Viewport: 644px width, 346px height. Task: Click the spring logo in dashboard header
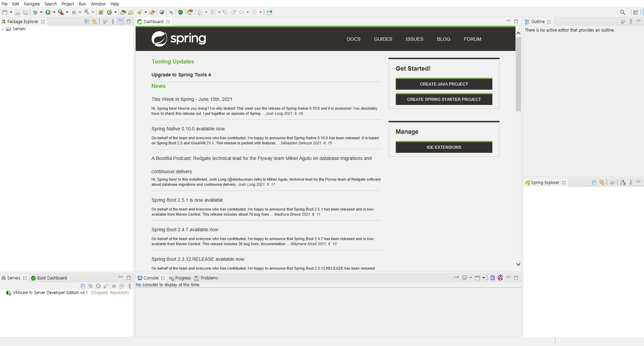(179, 39)
